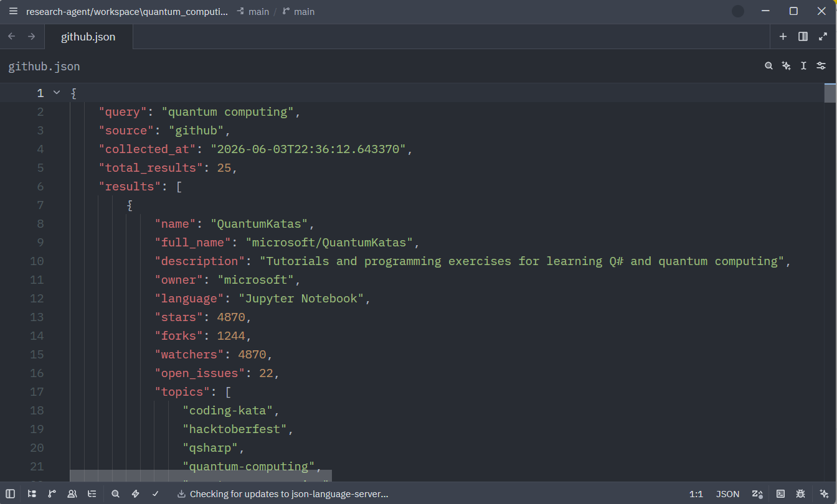This screenshot has height=504, width=837.
Task: Switch to the github.json tab
Action: pyautogui.click(x=88, y=37)
